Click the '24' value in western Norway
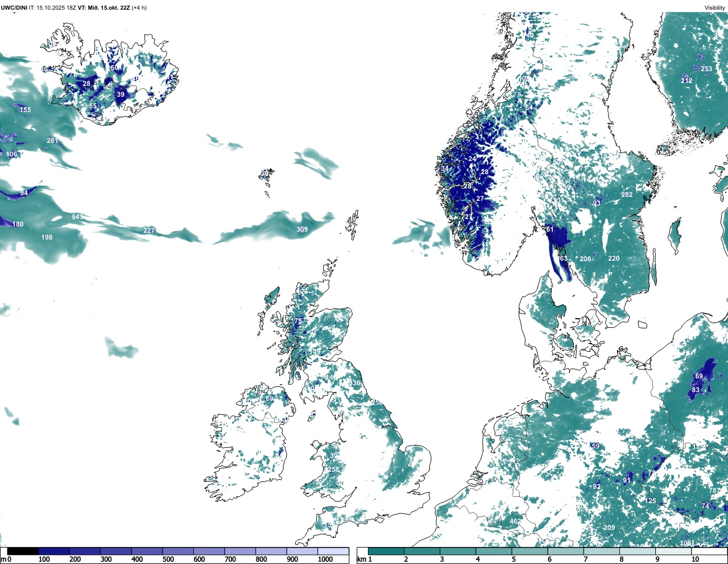The height and width of the screenshot is (564, 728). click(472, 159)
